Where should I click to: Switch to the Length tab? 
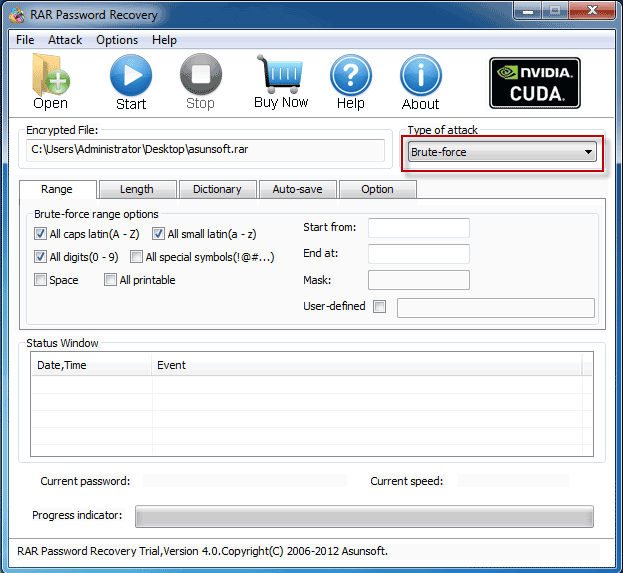click(137, 189)
